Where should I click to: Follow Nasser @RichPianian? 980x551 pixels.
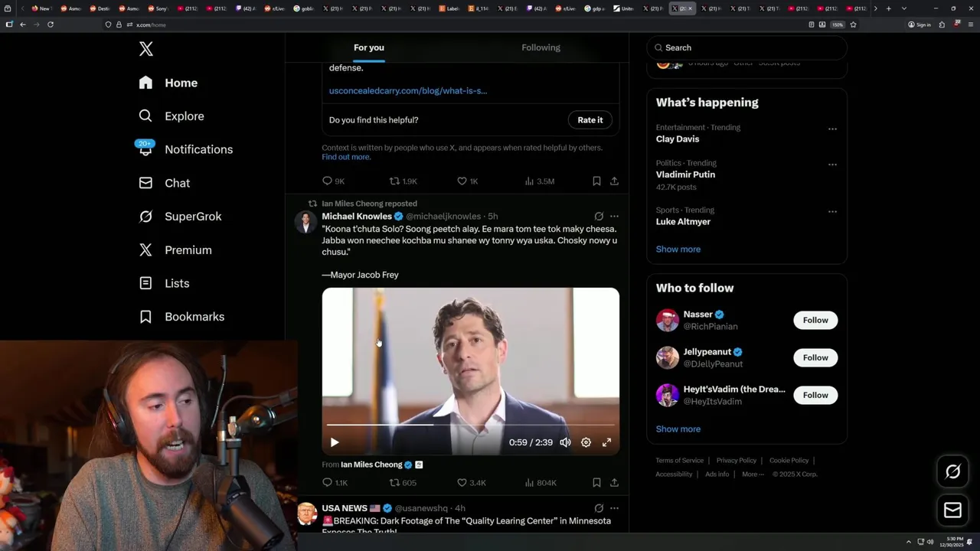(815, 320)
